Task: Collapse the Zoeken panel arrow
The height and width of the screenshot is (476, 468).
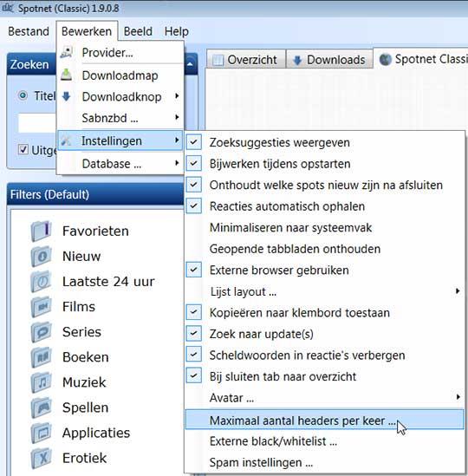Action: (190, 64)
